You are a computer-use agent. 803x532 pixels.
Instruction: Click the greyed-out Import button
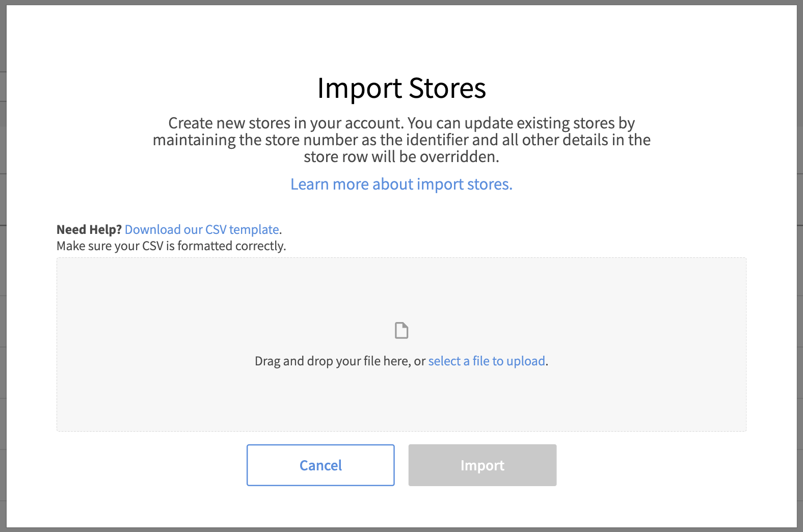pyautogui.click(x=482, y=465)
